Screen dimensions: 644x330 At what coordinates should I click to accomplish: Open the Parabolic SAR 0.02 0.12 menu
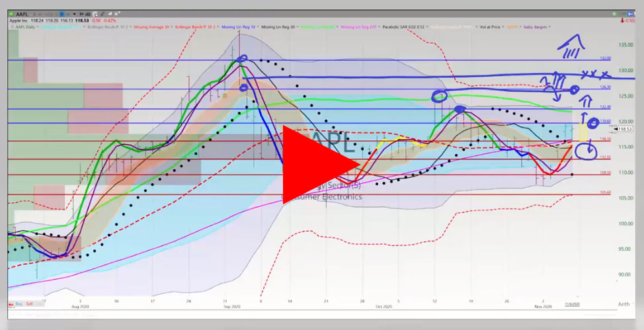(405, 27)
